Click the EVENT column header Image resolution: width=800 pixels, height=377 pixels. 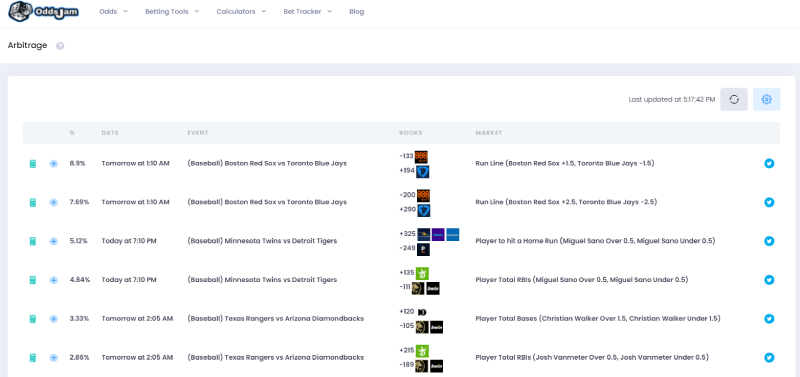pos(198,133)
